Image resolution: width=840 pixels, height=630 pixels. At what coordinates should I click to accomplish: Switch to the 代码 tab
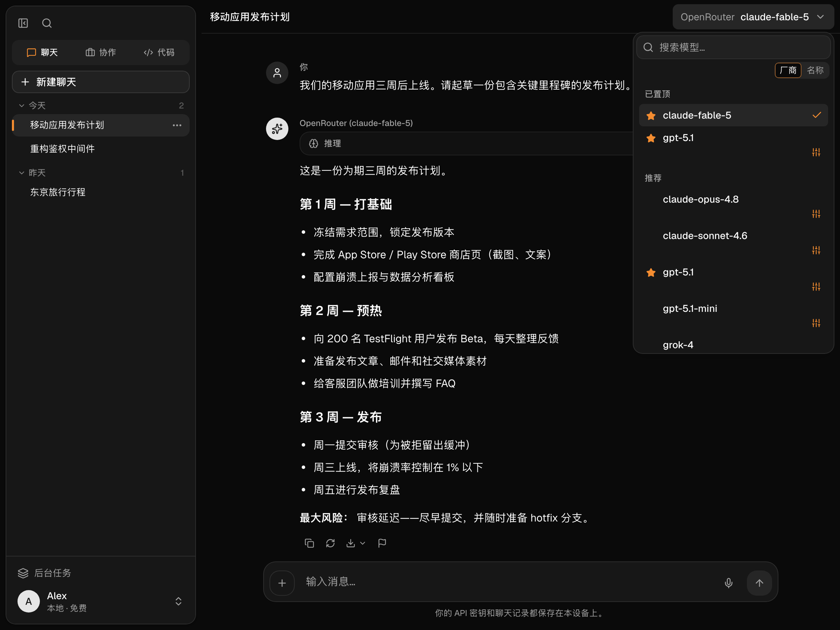[159, 52]
